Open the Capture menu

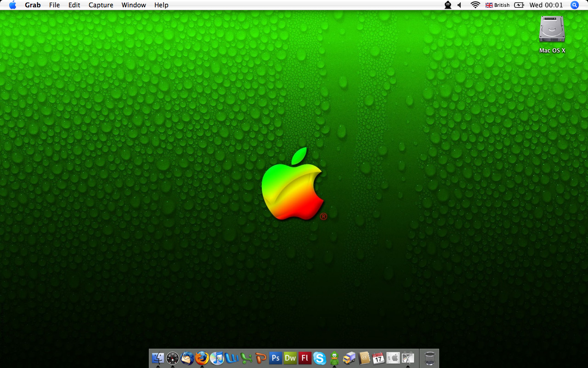click(101, 5)
